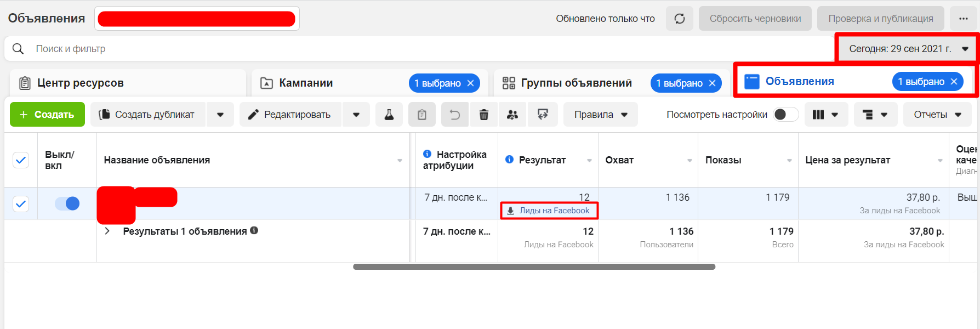This screenshot has width=980, height=329.
Task: Click the clipboard paste icon in toolbar
Action: pos(422,115)
